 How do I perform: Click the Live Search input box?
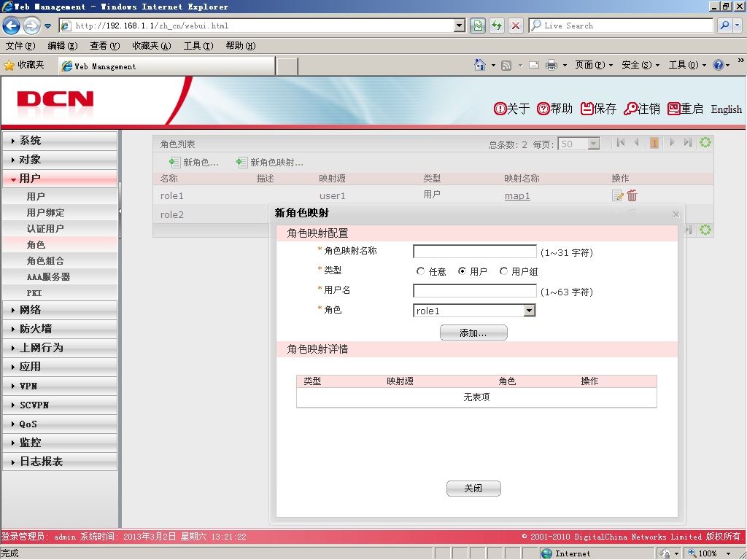click(x=621, y=26)
